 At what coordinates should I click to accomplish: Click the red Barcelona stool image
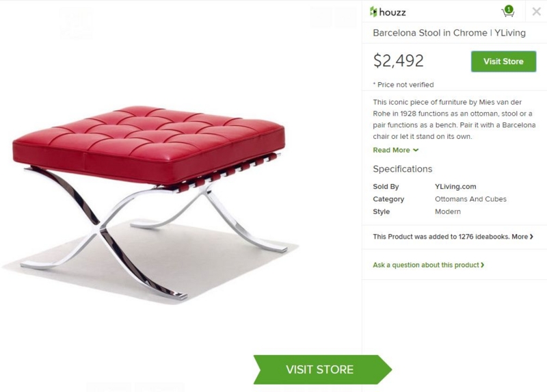(150, 202)
